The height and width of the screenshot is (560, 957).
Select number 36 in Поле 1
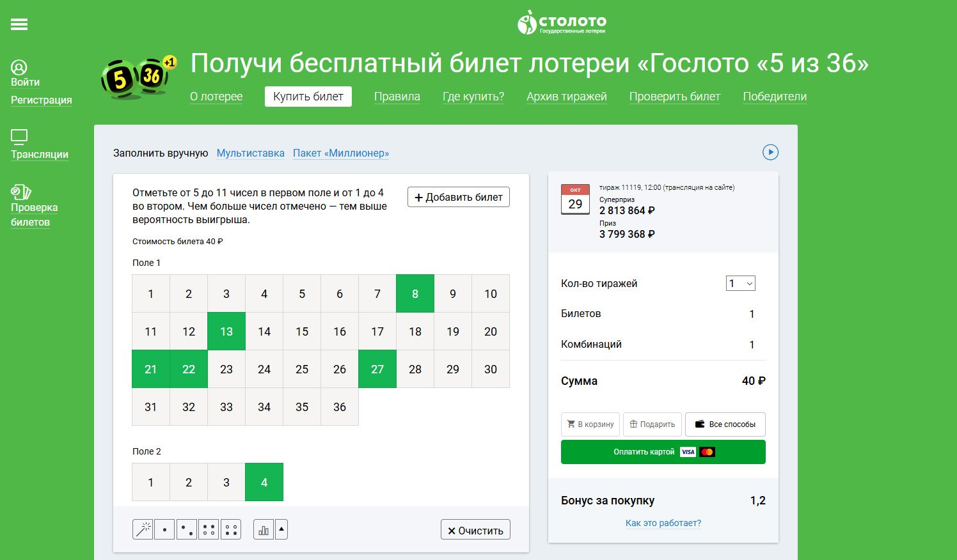point(340,407)
